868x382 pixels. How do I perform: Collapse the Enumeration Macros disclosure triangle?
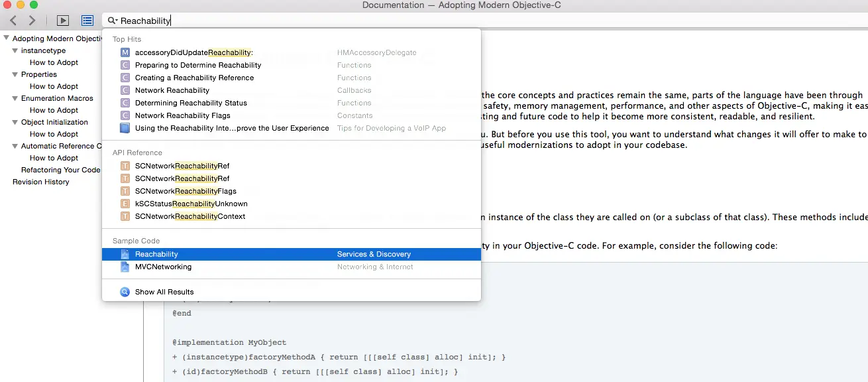click(15, 98)
